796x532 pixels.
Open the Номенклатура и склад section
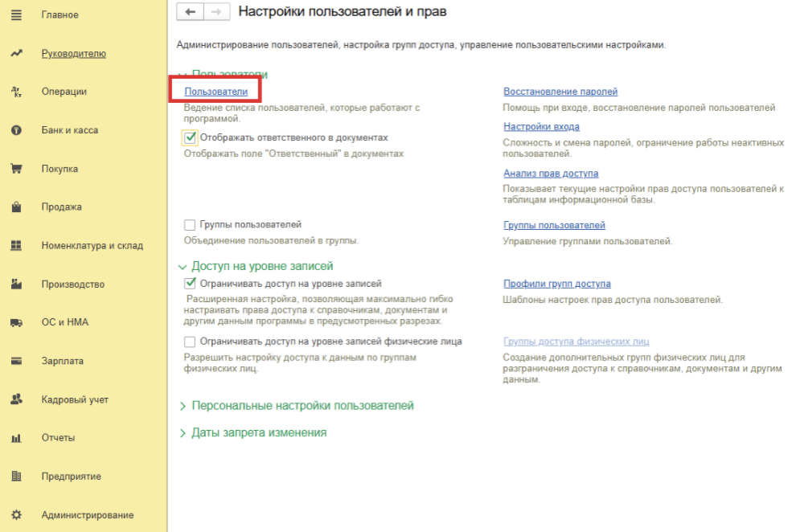tap(92, 246)
